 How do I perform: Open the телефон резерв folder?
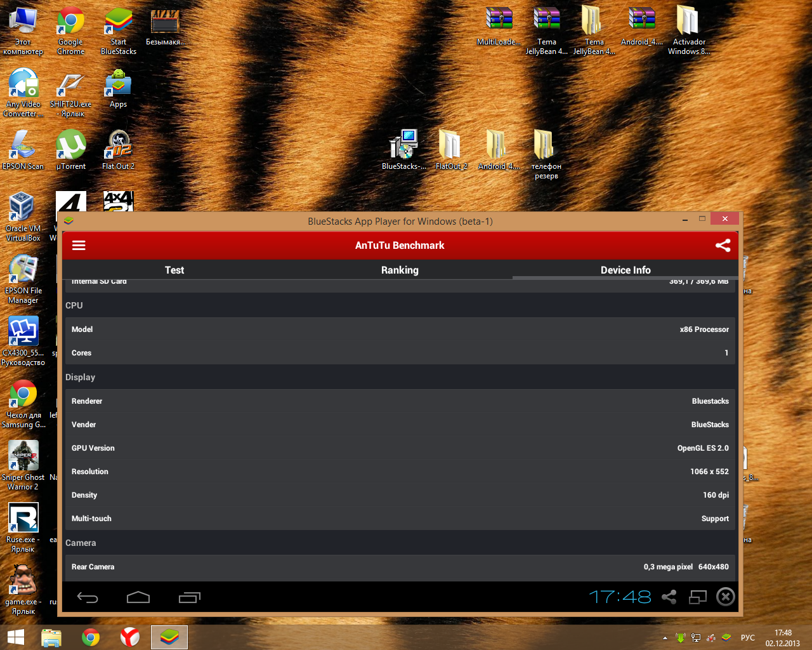point(546,154)
